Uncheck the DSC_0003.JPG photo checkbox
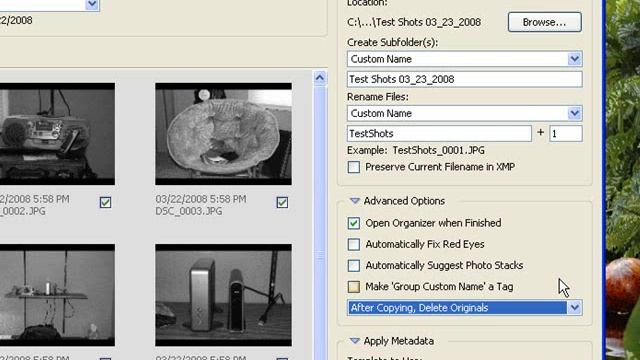The width and height of the screenshot is (640, 360). pyautogui.click(x=282, y=202)
